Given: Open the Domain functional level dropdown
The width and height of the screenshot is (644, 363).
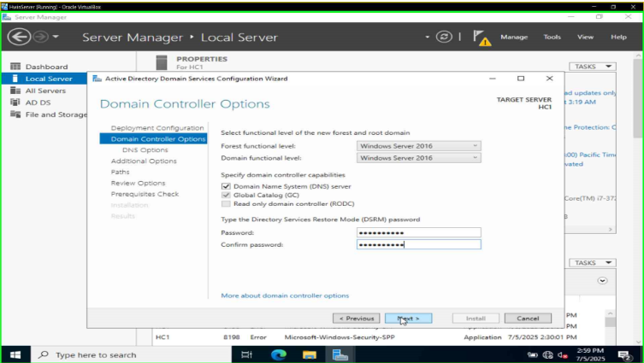Looking at the screenshot, I should (x=418, y=158).
